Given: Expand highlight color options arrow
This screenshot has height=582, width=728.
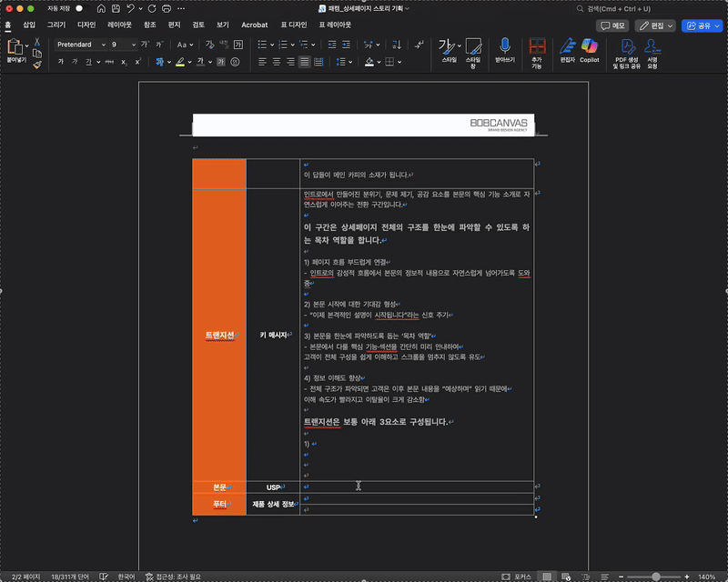Looking at the screenshot, I should tap(189, 62).
